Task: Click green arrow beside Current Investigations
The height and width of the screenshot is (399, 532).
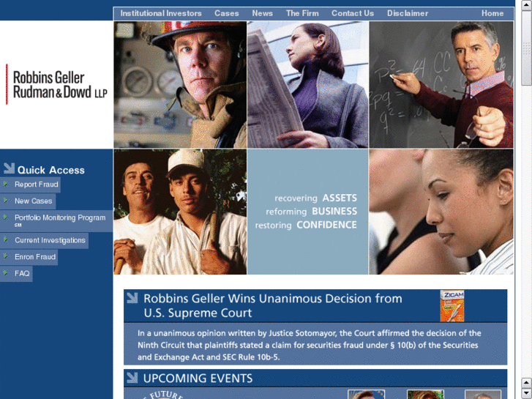Action: (5, 239)
